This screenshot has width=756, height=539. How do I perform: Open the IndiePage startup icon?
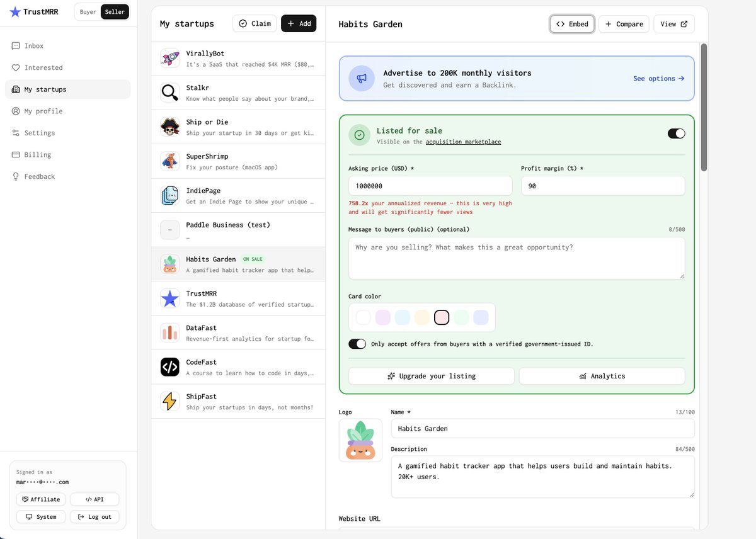tap(169, 196)
